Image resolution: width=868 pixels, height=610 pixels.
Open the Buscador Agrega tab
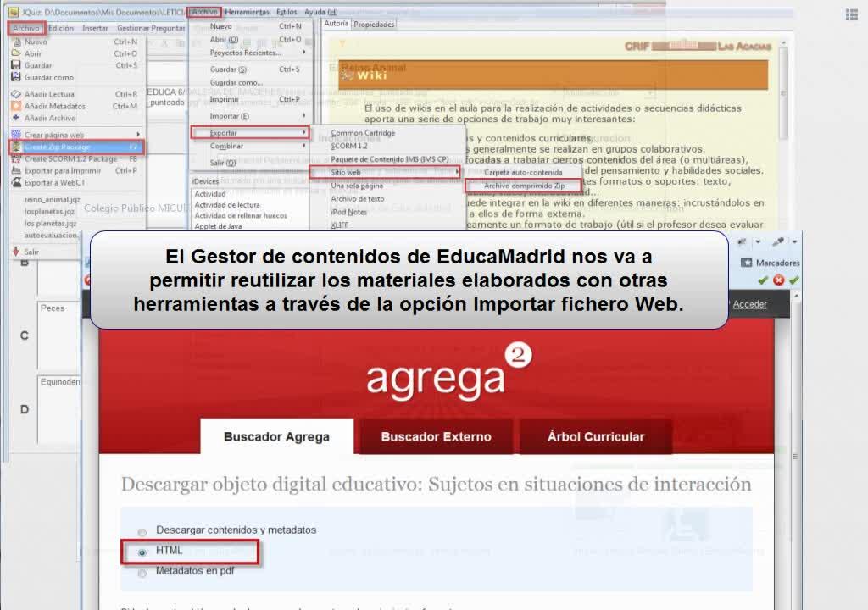(277, 436)
